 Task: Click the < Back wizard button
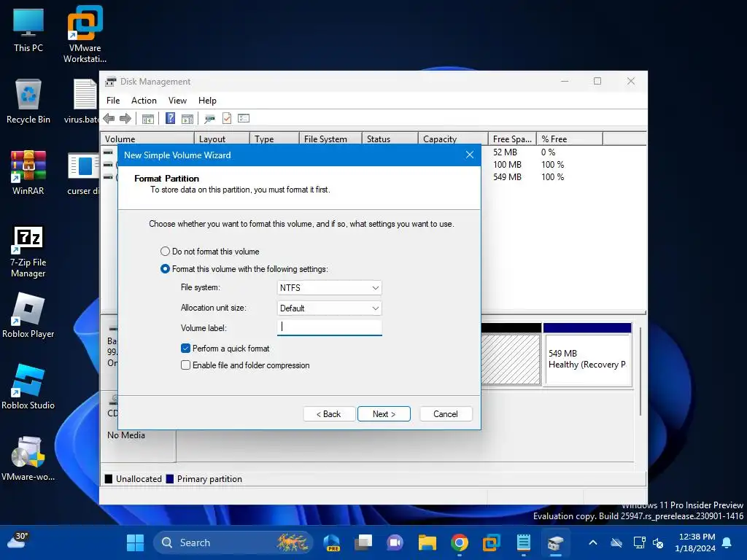(329, 414)
